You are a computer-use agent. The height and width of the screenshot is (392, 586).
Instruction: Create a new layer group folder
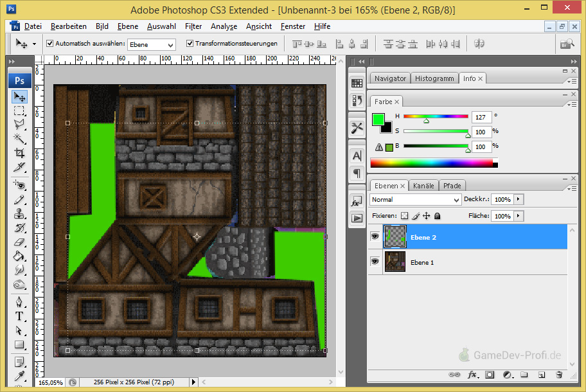pos(524,375)
